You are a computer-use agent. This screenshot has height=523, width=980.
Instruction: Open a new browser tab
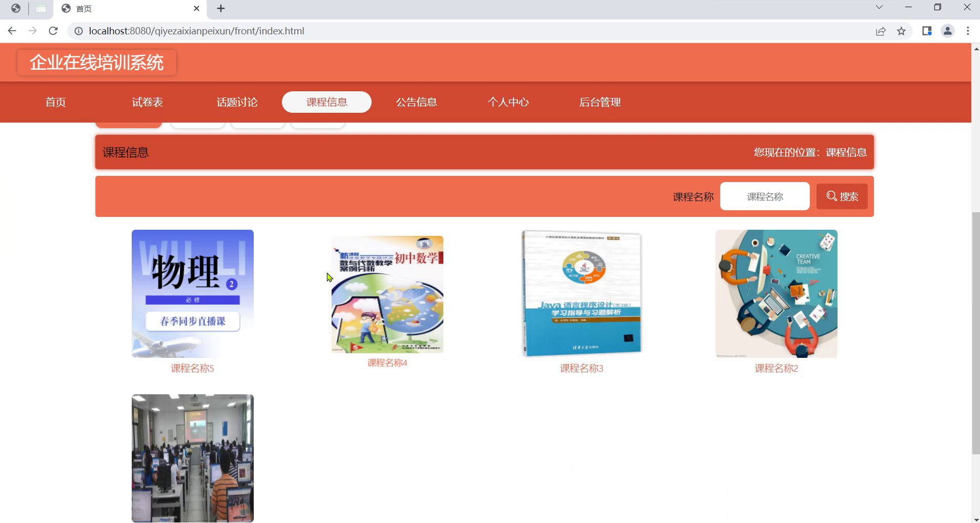pyautogui.click(x=221, y=8)
